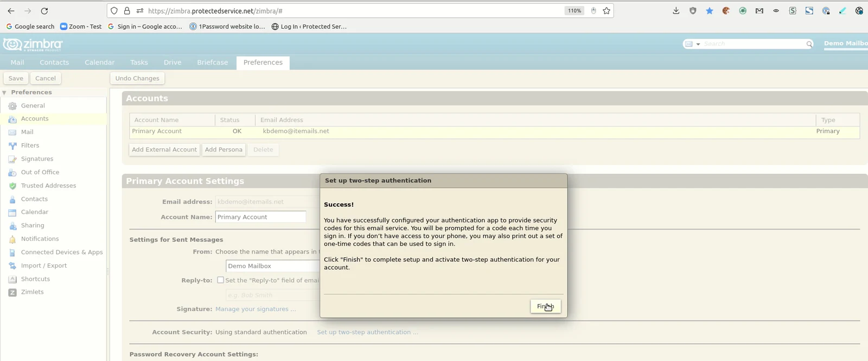Open Mail preferences in sidebar
The width and height of the screenshot is (868, 361).
[27, 132]
